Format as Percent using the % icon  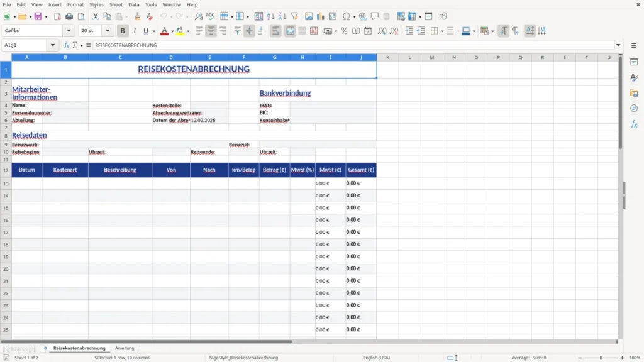click(x=344, y=31)
